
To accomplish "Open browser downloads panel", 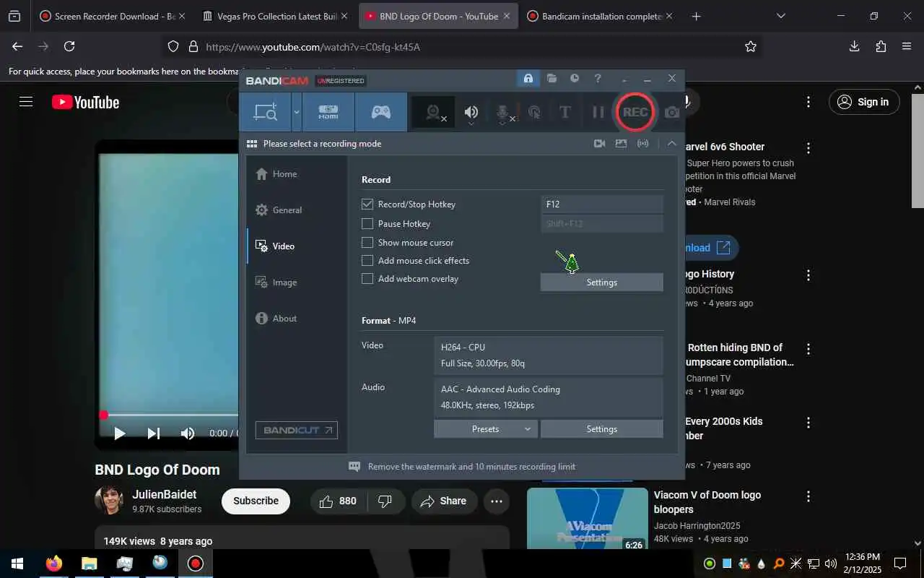I will [x=854, y=46].
